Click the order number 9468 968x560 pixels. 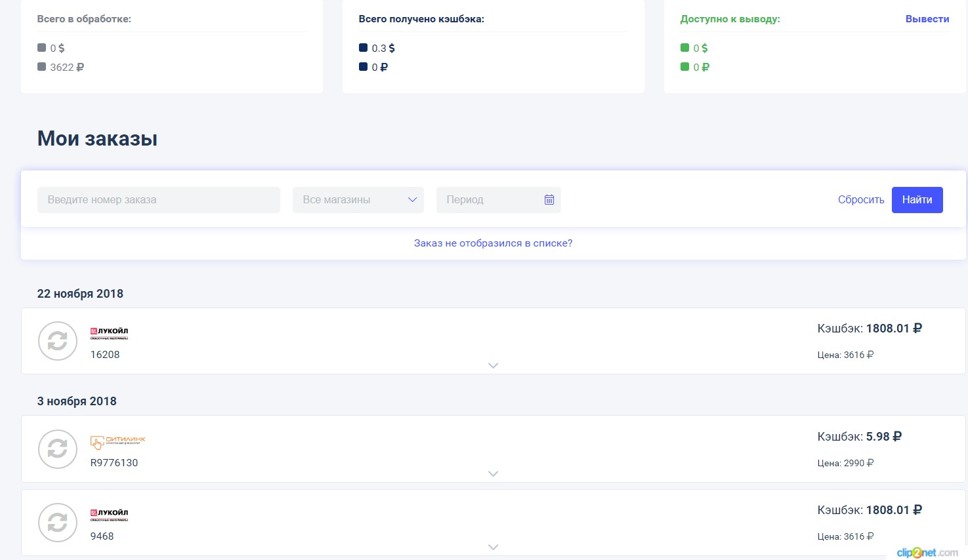click(102, 536)
